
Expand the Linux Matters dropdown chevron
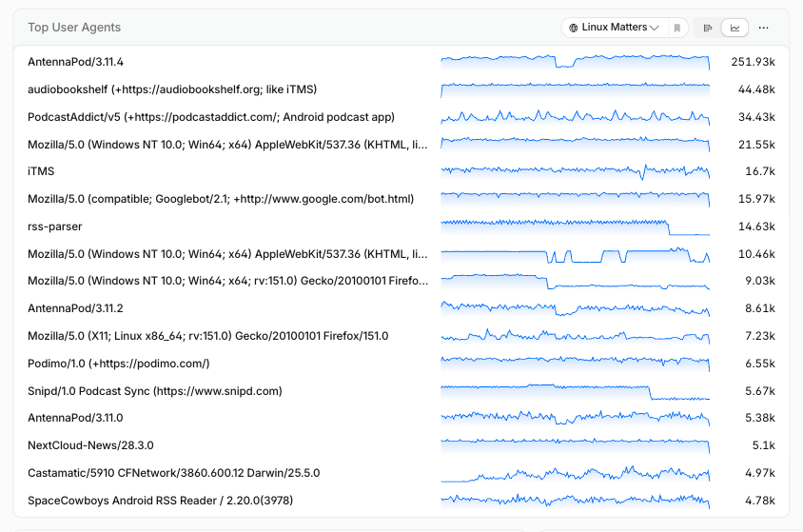pos(655,28)
